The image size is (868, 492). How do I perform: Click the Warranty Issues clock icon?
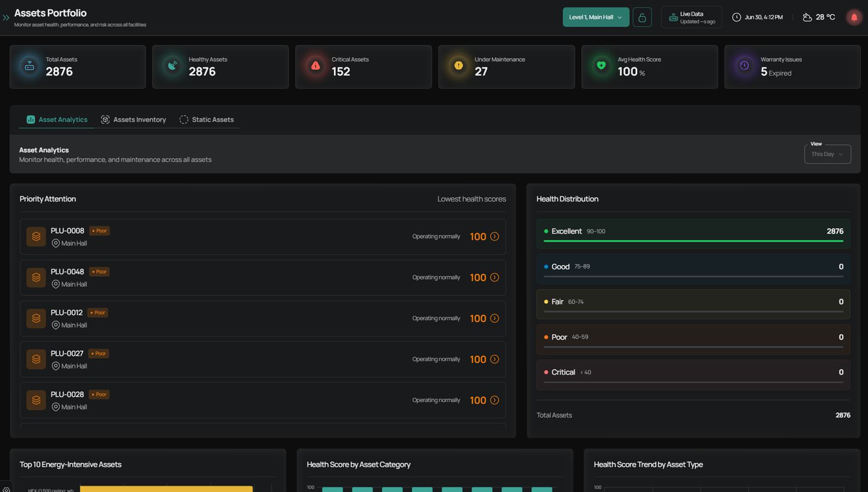[744, 66]
